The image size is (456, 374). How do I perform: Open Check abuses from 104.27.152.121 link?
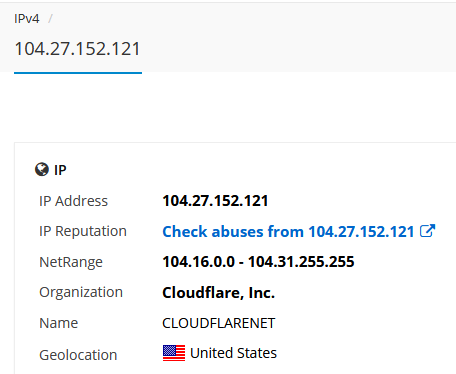(288, 231)
